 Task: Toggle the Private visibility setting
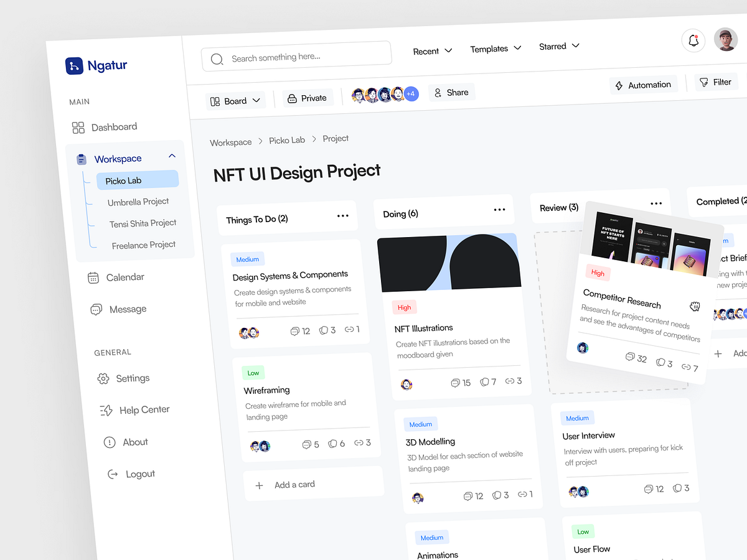(308, 97)
